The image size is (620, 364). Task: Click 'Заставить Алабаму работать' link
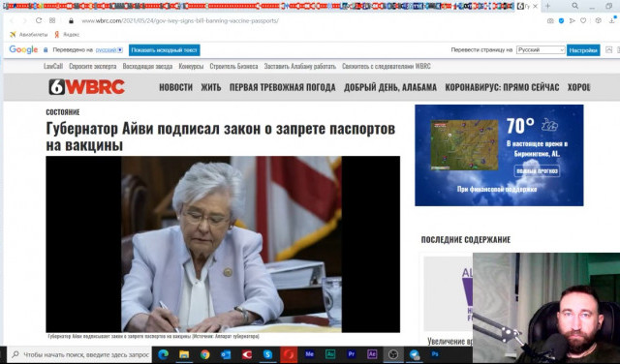click(300, 67)
